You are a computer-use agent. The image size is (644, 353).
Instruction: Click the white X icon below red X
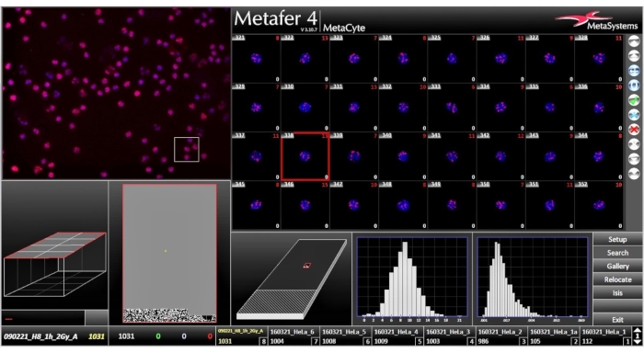(634, 144)
